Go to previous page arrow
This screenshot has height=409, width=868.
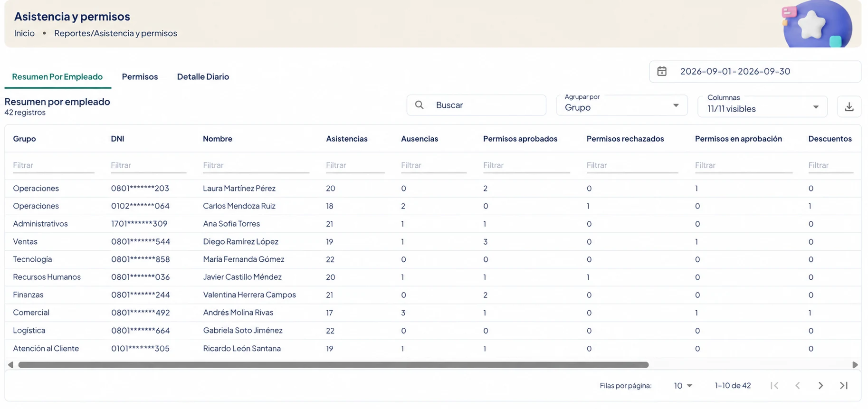(x=798, y=385)
